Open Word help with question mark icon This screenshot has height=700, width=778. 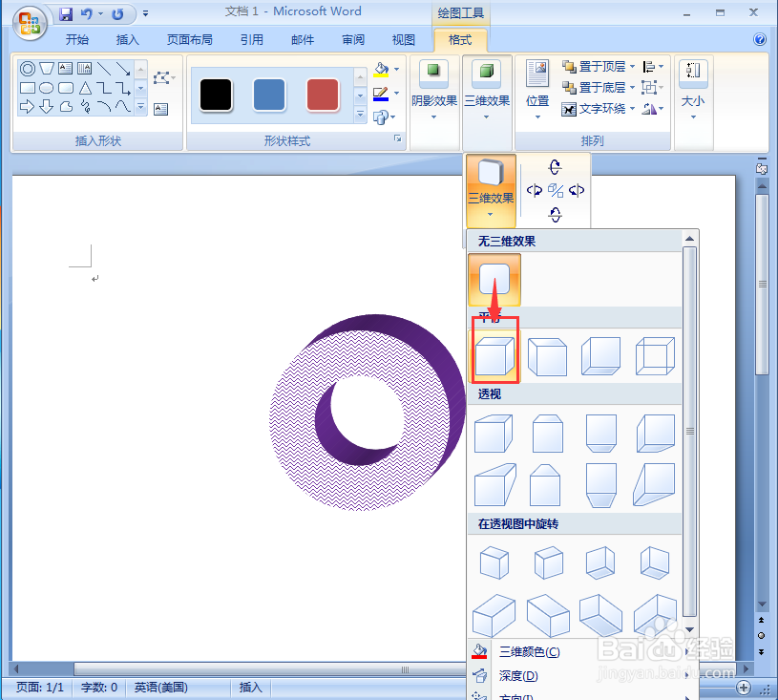tap(760, 39)
